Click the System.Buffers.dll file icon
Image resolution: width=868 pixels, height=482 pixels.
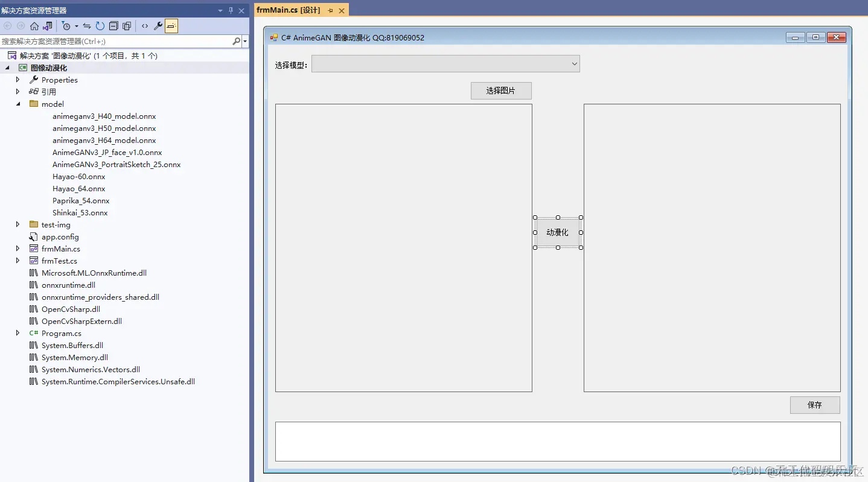(34, 345)
